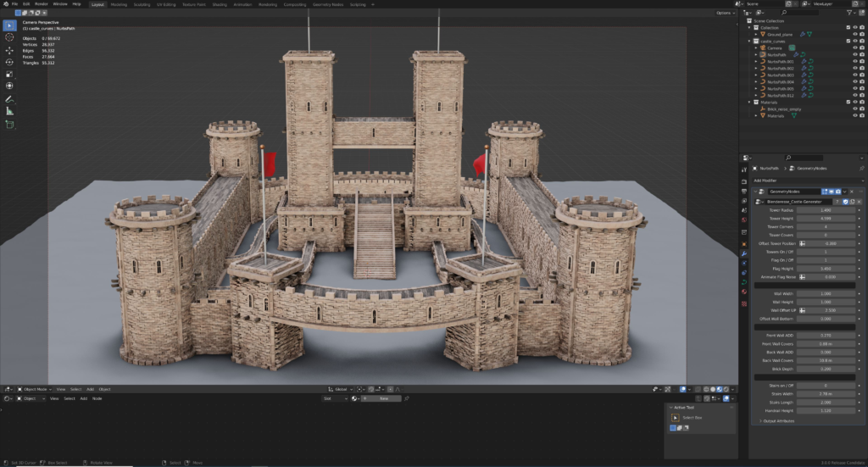The height and width of the screenshot is (467, 868).
Task: Adjust the Tower Height value slider
Action: coord(825,219)
